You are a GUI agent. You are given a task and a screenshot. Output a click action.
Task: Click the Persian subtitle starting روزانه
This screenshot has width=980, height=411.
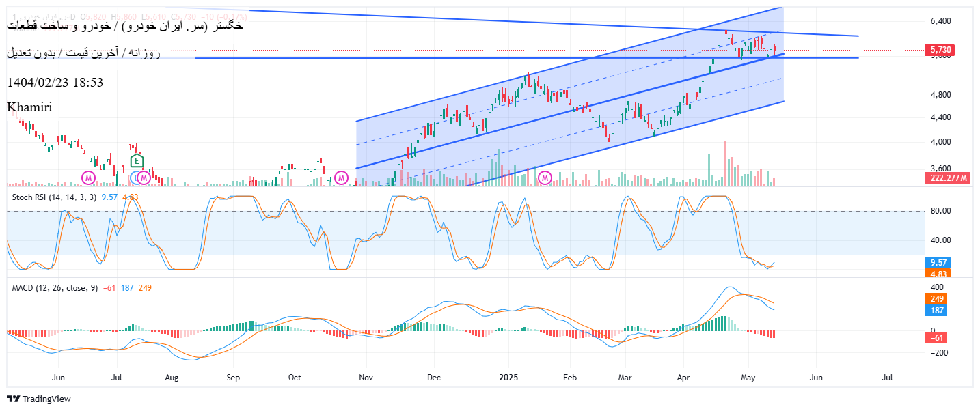(x=83, y=53)
